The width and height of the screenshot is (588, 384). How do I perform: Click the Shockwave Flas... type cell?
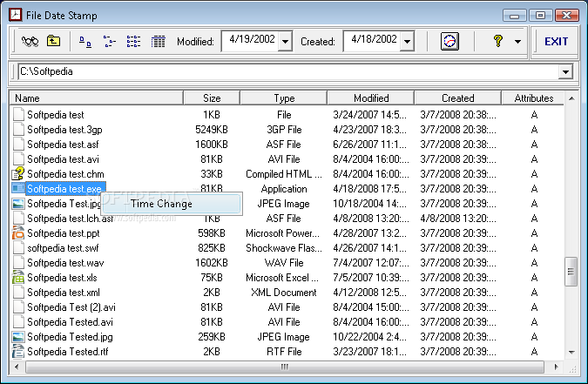point(283,248)
